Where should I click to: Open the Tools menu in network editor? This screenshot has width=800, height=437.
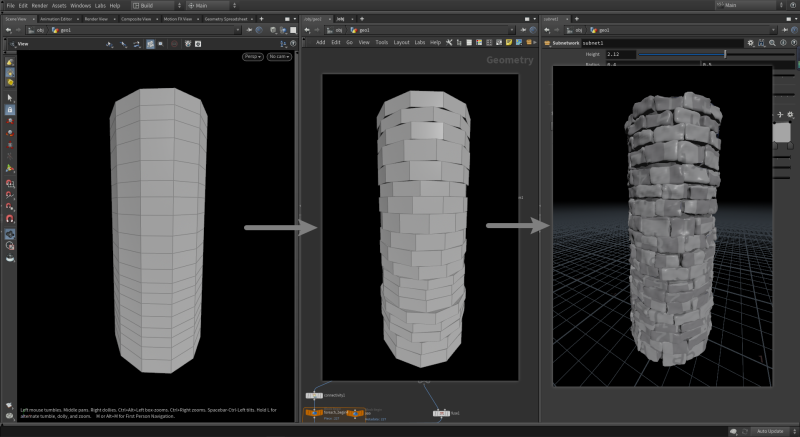click(381, 42)
